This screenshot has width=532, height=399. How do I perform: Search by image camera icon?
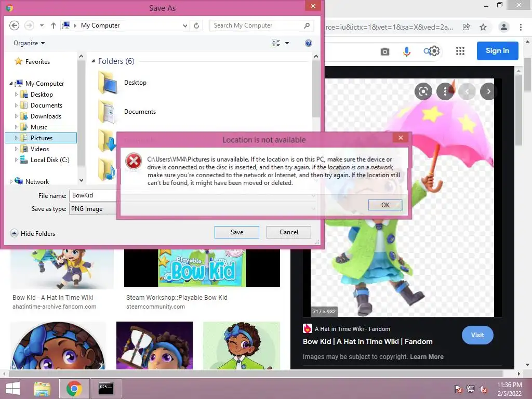click(x=385, y=51)
